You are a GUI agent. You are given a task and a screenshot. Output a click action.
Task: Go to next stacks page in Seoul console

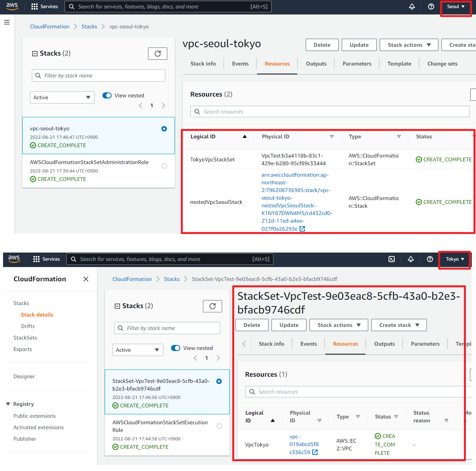(x=163, y=105)
